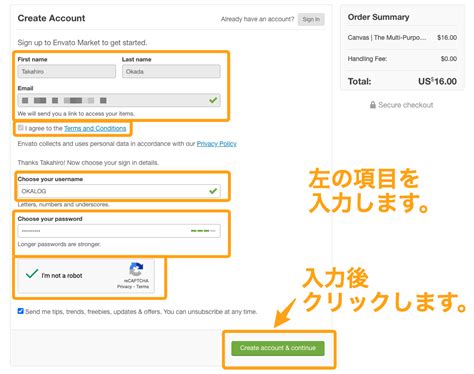Click 'Longer passwords are stronger' hint text

[x=59, y=244]
